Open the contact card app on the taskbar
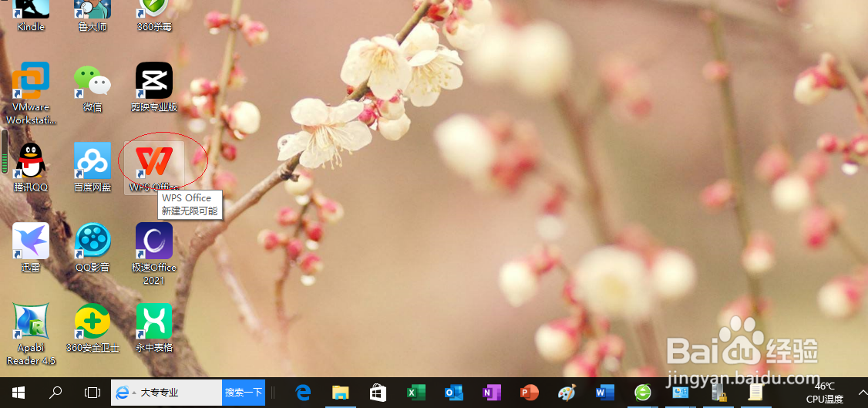This screenshot has height=408, width=868. click(680, 393)
